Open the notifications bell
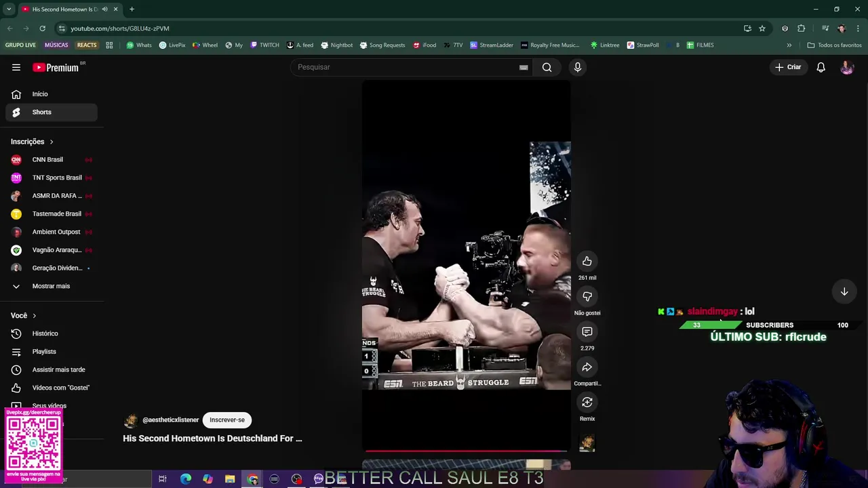 tap(821, 67)
